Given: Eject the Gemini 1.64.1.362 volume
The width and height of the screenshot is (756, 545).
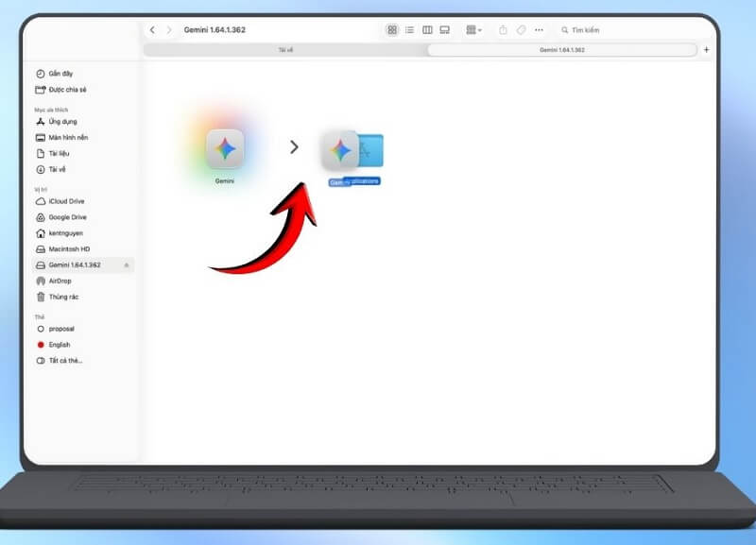Looking at the screenshot, I should click(127, 265).
